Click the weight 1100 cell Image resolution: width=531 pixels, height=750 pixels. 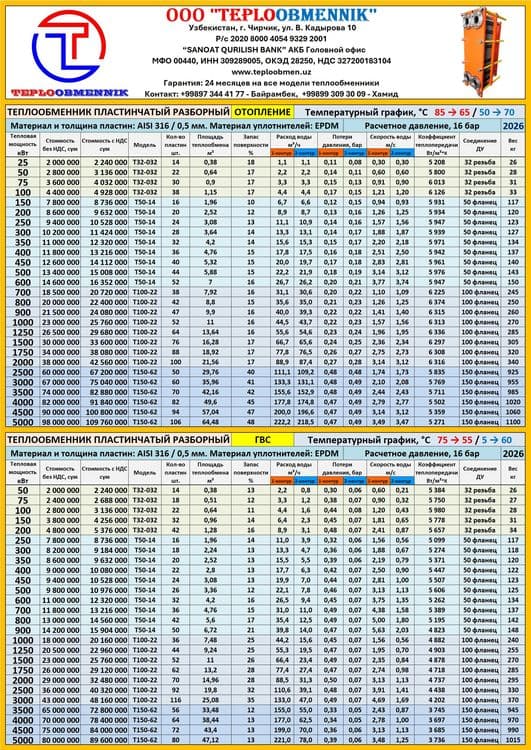pyautogui.click(x=513, y=422)
